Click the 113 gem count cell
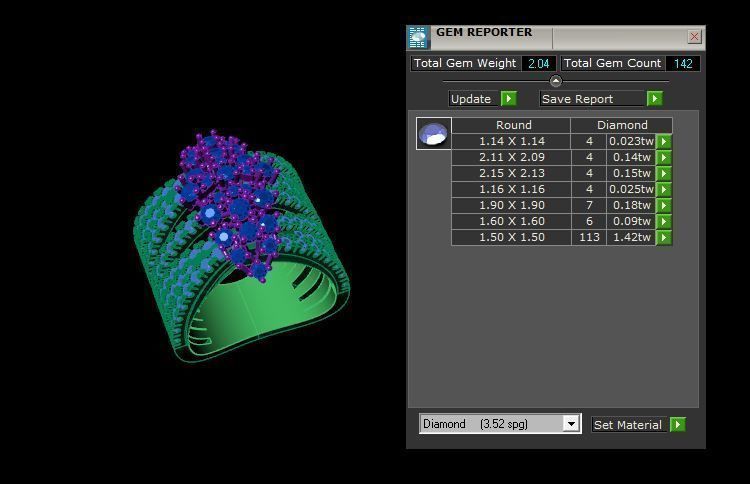Image resolution: width=750 pixels, height=484 pixels. pos(589,237)
